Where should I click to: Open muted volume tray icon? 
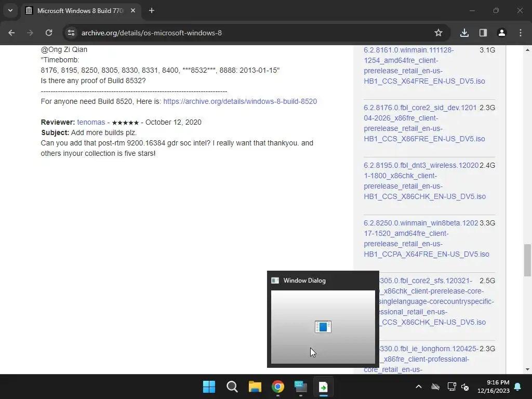click(465, 387)
